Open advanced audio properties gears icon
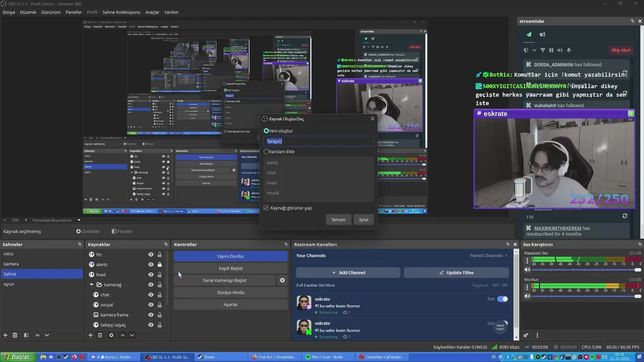 [526, 335]
